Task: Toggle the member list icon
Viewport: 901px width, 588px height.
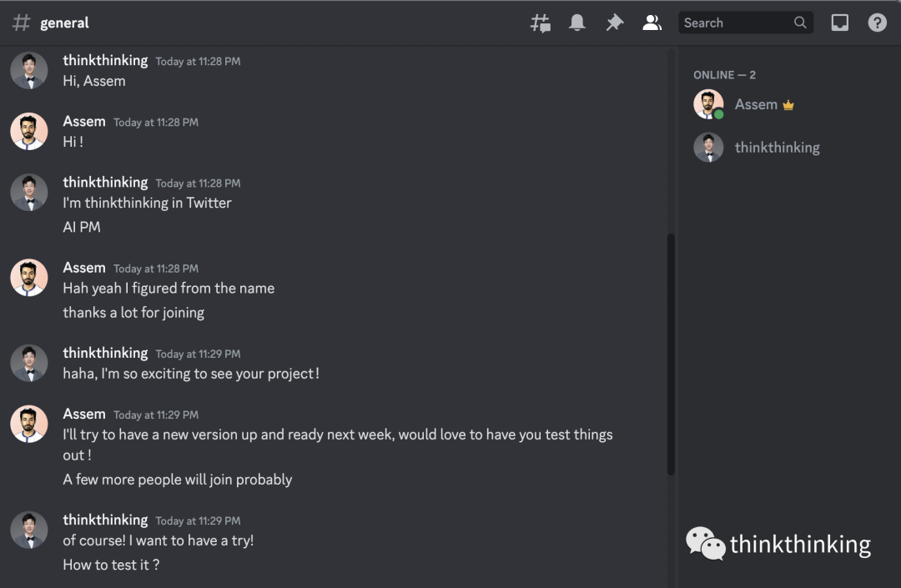Action: pos(652,23)
